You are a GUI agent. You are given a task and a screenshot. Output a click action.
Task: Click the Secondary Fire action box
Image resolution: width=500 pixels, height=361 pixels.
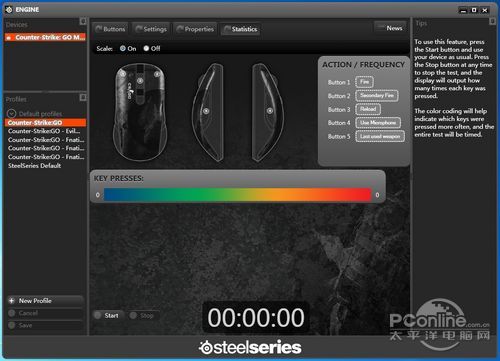(377, 96)
